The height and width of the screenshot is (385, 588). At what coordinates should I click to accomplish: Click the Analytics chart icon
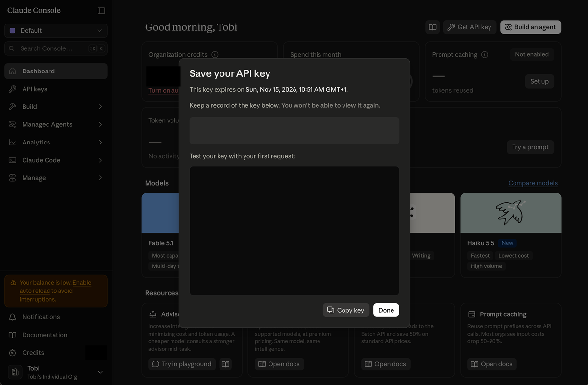coord(13,142)
